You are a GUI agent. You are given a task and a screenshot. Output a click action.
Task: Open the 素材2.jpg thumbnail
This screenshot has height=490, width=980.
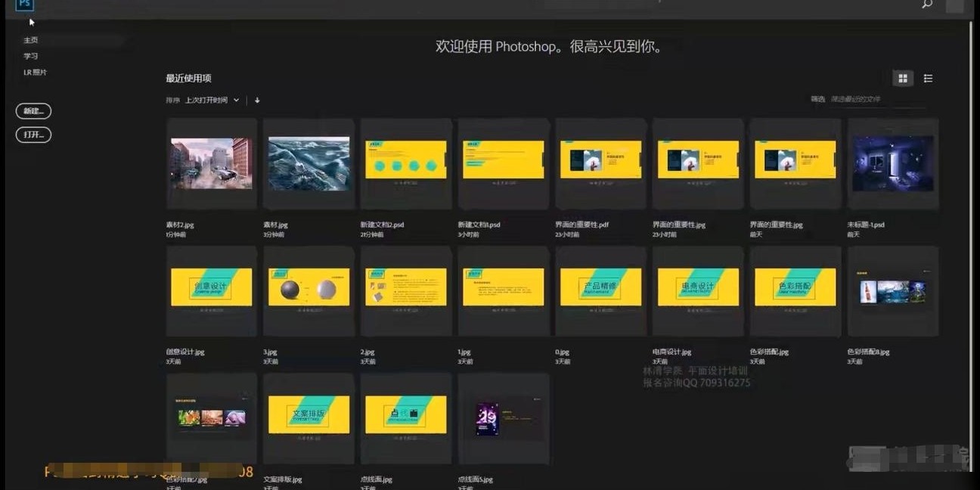(212, 163)
